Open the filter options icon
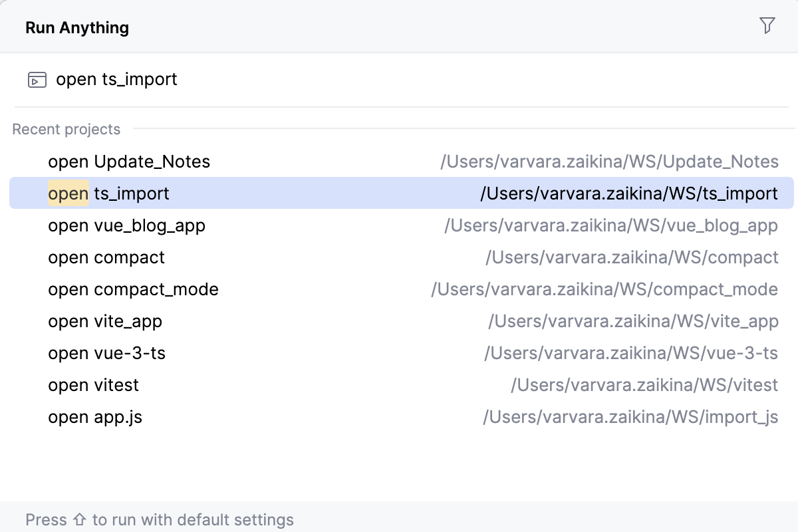This screenshot has height=532, width=798. point(767,25)
